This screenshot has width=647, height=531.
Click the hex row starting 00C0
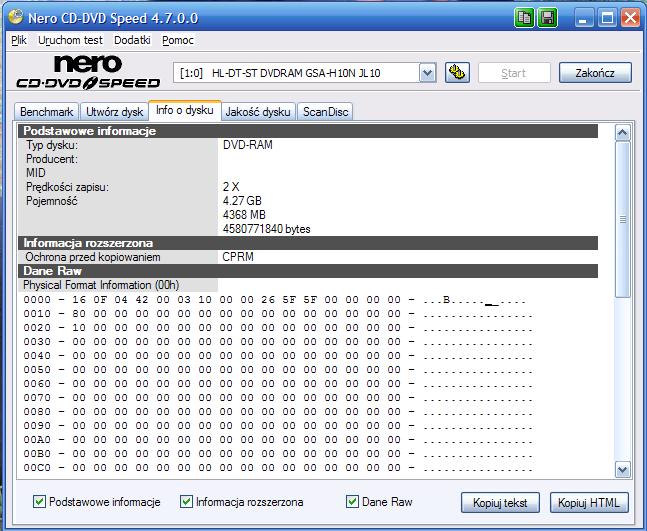tap(278, 468)
